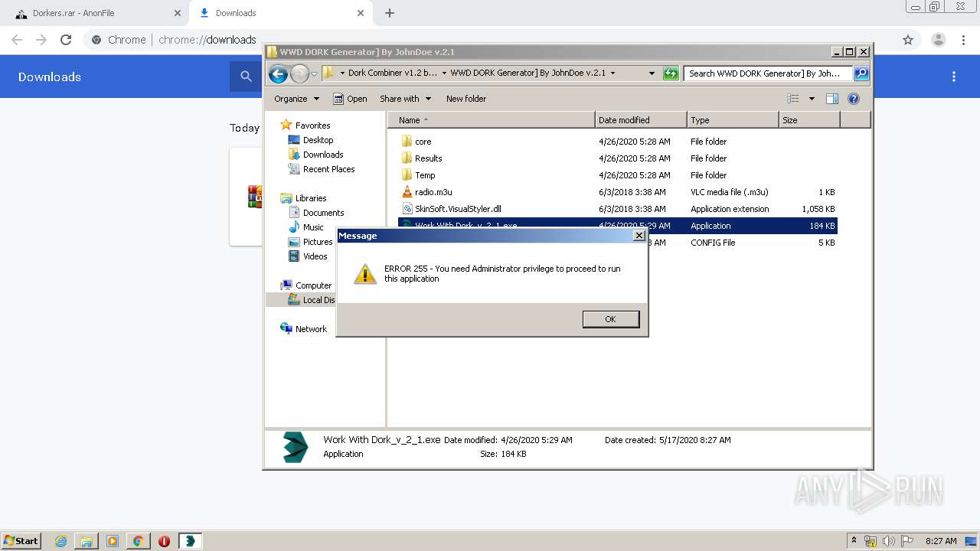Toggle the preview pane icon

tap(832, 99)
